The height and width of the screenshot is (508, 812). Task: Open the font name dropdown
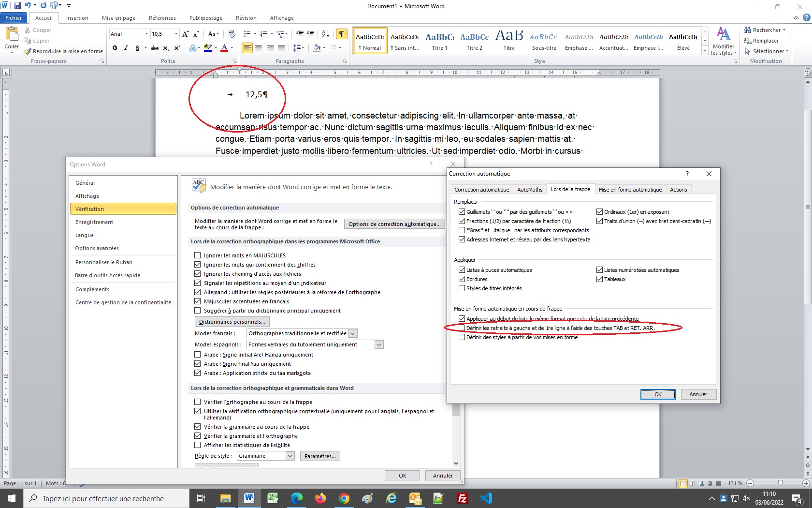(146, 34)
